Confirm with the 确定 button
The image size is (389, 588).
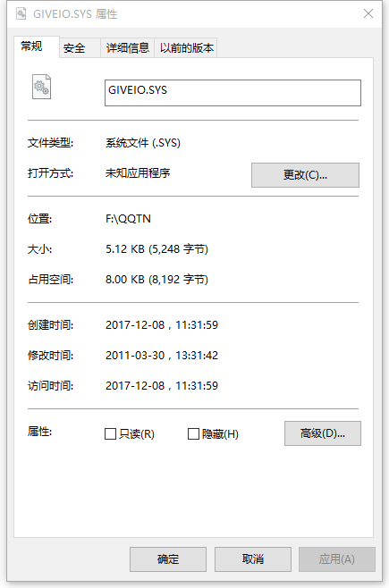pyautogui.click(x=168, y=559)
